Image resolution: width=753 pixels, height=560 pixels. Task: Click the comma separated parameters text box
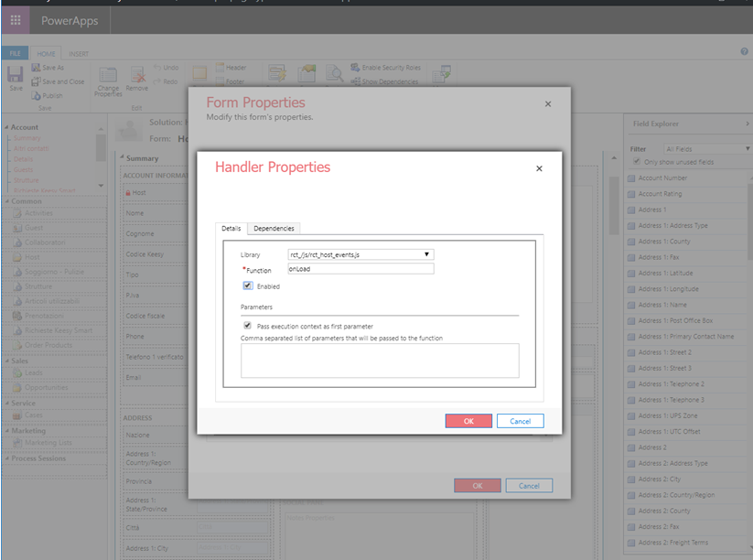pyautogui.click(x=380, y=361)
